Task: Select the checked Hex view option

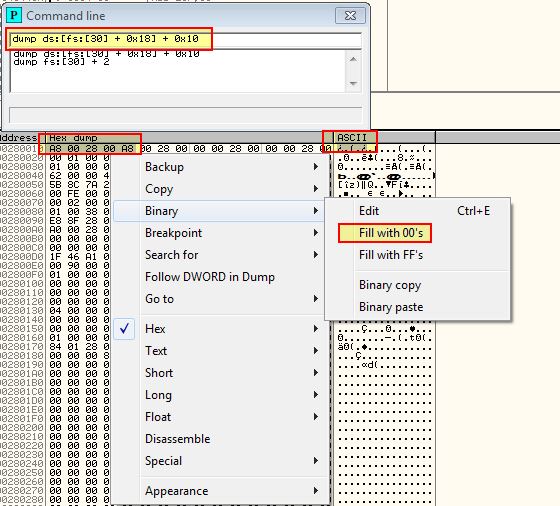Action: pos(221,329)
